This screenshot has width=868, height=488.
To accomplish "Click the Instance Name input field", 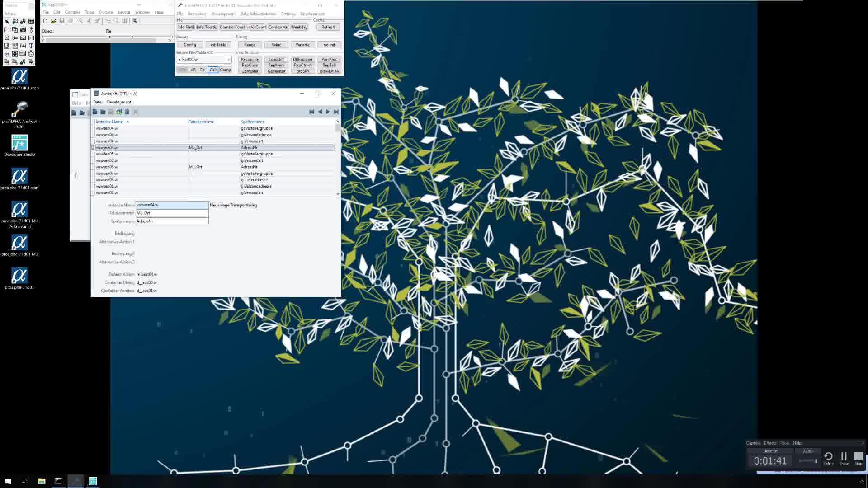I will tap(172, 205).
